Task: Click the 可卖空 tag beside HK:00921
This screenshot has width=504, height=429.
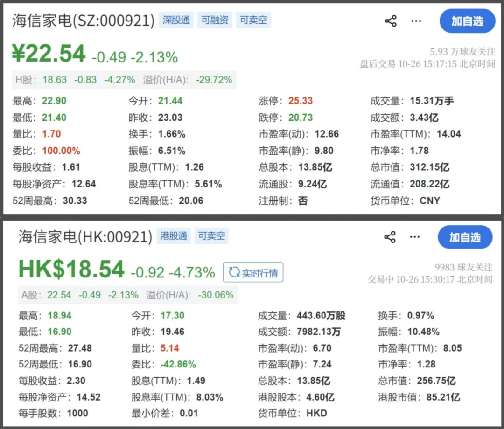Action: click(211, 236)
